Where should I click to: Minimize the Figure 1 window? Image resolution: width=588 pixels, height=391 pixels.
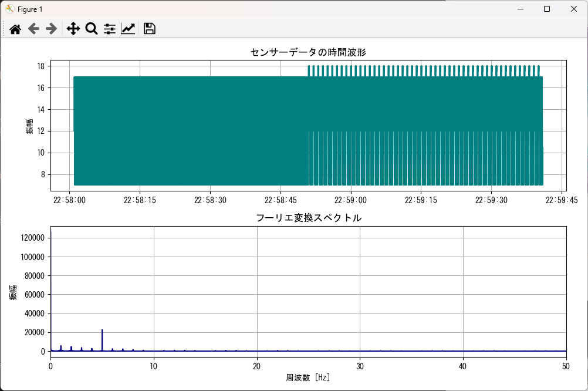pyautogui.click(x=520, y=9)
